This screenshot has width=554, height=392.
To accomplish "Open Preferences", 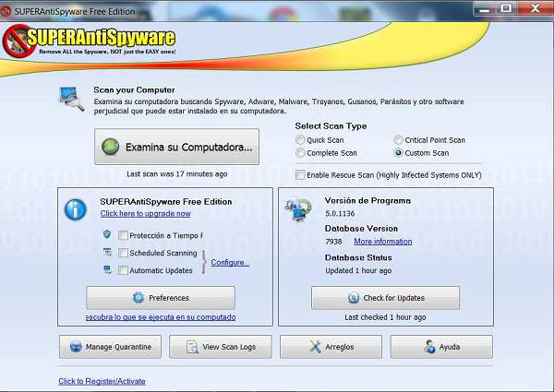I will click(161, 298).
